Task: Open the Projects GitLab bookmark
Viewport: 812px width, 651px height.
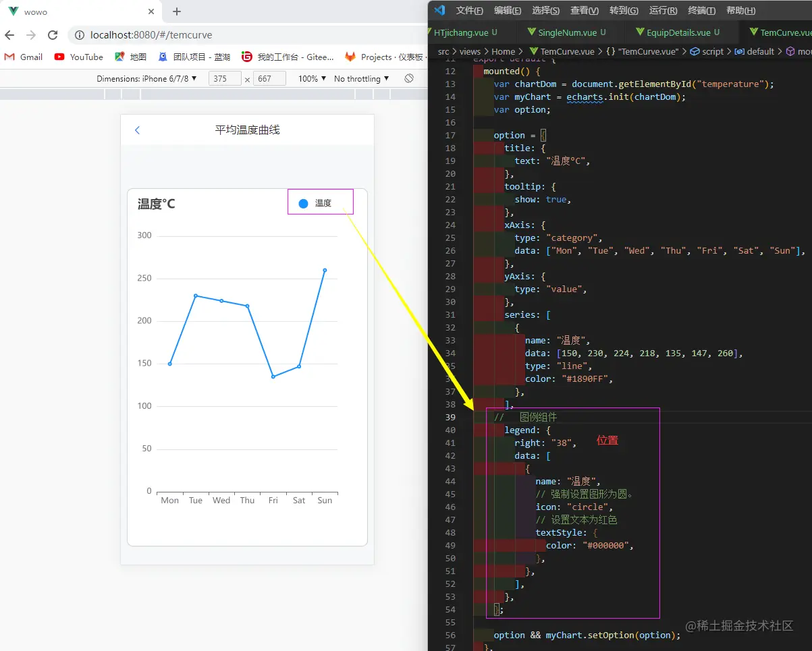Action: coord(385,57)
